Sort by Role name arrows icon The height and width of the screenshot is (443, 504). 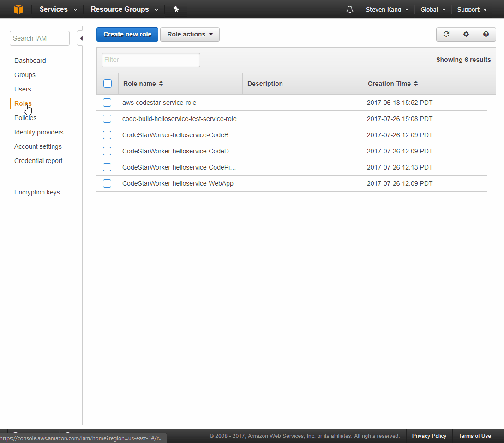161,84
